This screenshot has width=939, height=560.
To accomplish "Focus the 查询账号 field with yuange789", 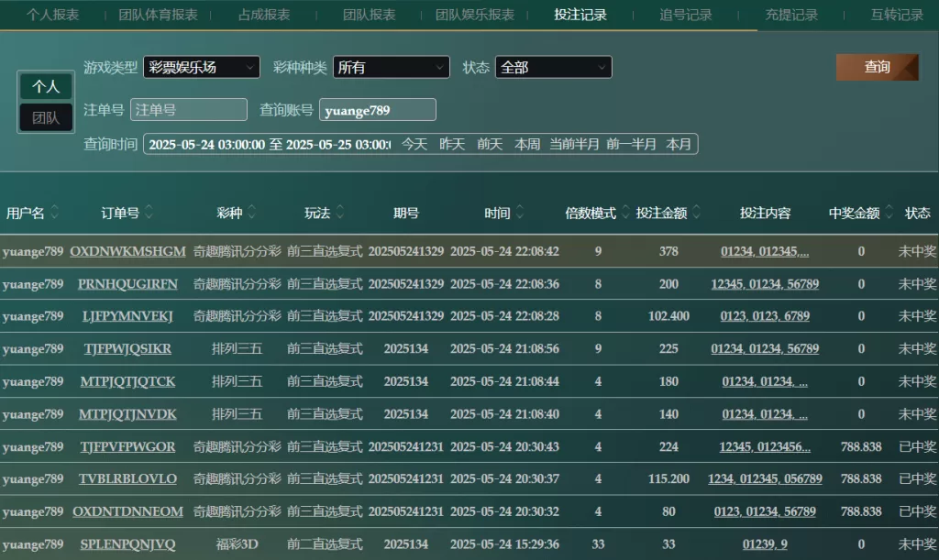I will point(377,109).
